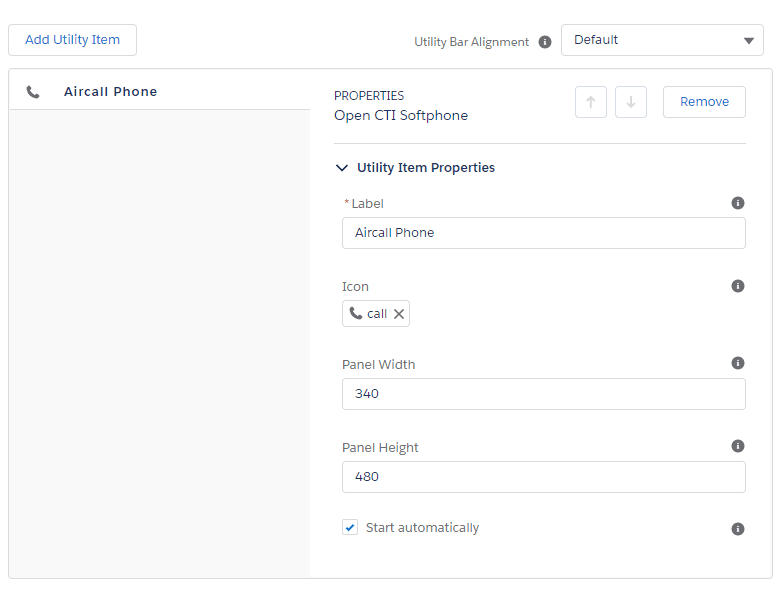Click the call icon pill
Viewport: 784px width, 593px height.
pos(368,314)
